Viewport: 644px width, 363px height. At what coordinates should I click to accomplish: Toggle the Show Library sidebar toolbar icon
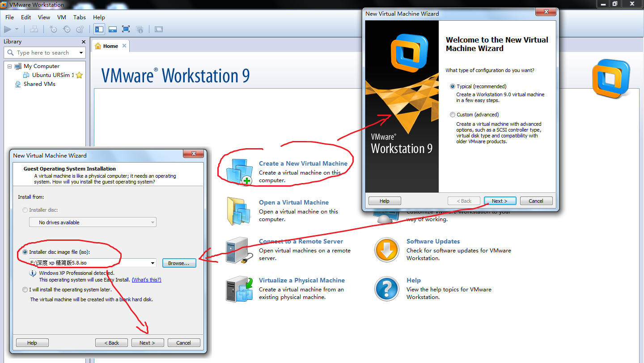99,29
